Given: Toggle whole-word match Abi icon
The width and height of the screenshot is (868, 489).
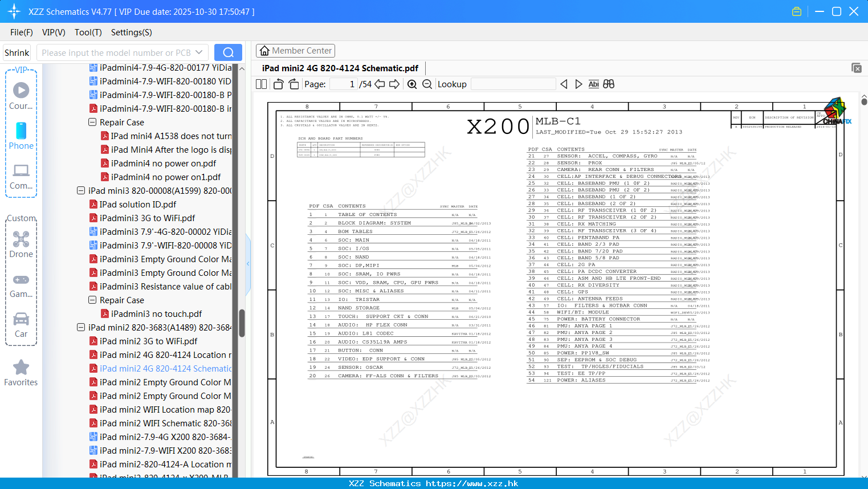Looking at the screenshot, I should pos(593,84).
